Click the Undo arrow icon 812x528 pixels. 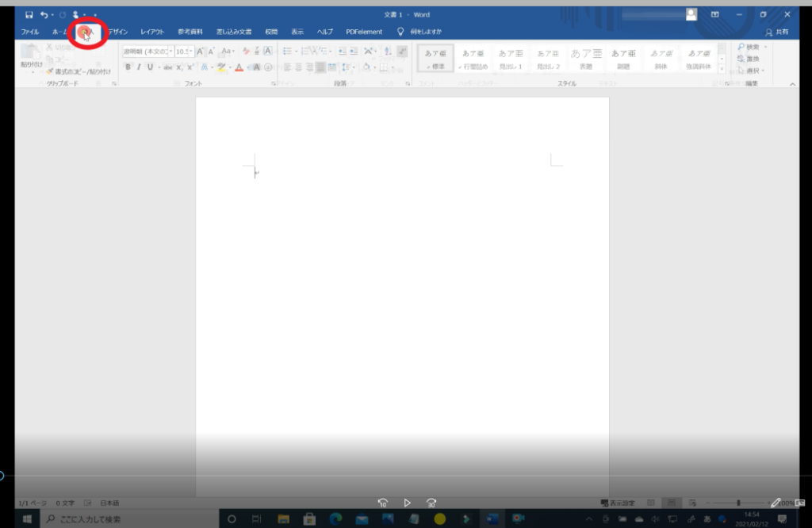(x=45, y=14)
